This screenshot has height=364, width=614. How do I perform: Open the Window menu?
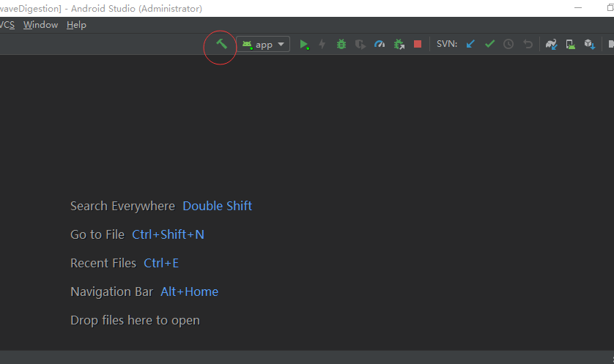click(x=41, y=25)
